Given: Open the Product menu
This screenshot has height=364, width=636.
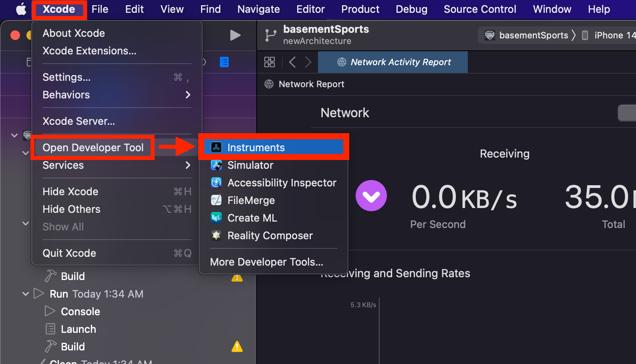Looking at the screenshot, I should click(360, 9).
